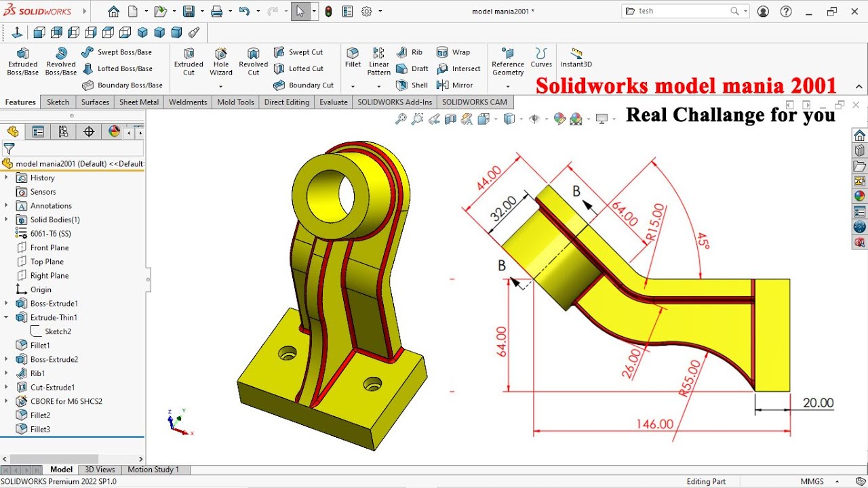
Task: Open the Appearances task pane icon
Action: (x=860, y=197)
